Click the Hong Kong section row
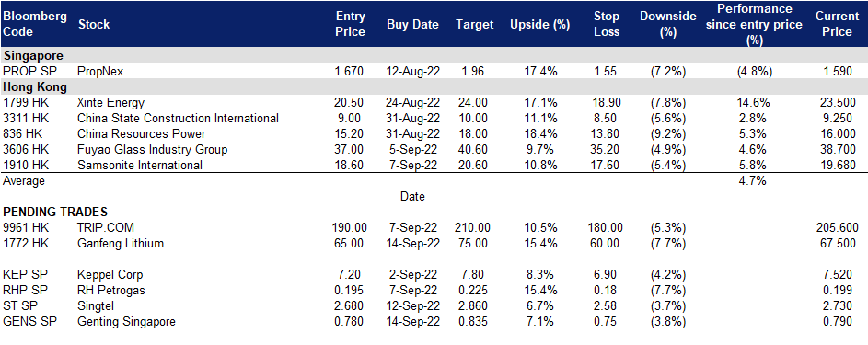This screenshot has height=345, width=868. click(434, 86)
